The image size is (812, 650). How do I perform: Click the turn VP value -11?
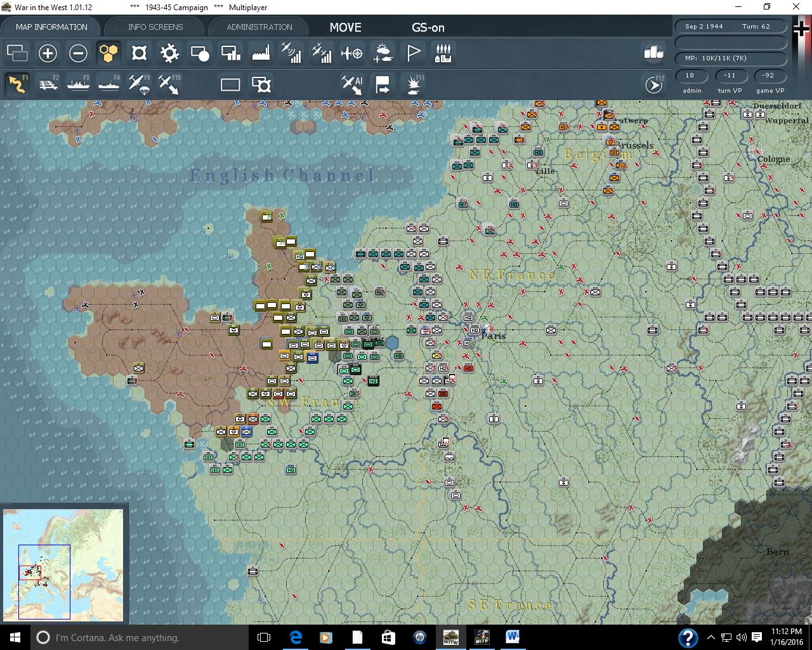point(730,76)
